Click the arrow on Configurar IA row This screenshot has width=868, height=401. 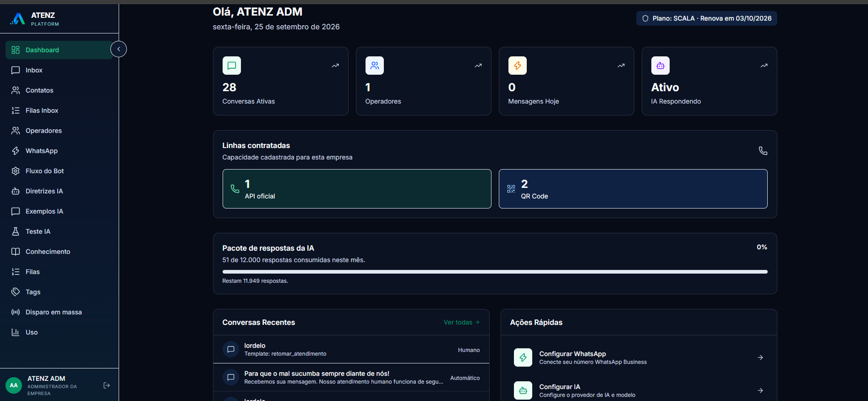pos(760,390)
